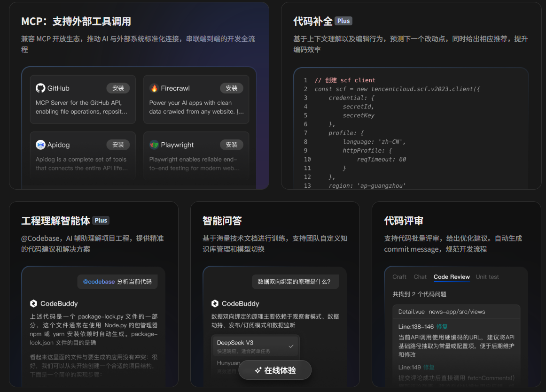Click 安装 on the Playwright card
Image resolution: width=546 pixels, height=392 pixels.
click(x=232, y=145)
